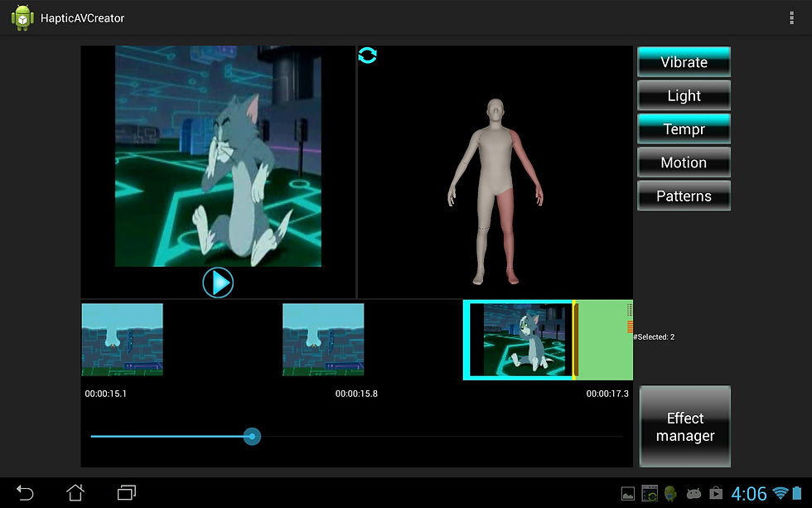812x508 pixels.
Task: Click the video seek slider handle
Action: pyautogui.click(x=252, y=437)
